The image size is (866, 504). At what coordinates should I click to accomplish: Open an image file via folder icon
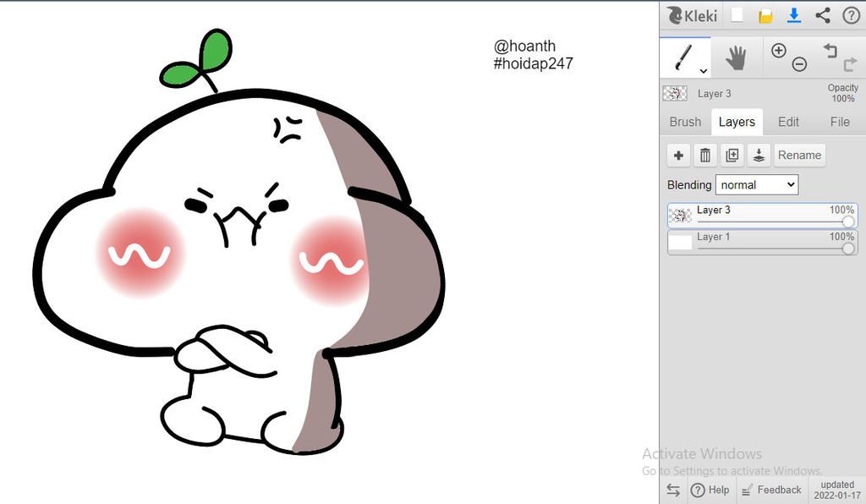(x=765, y=16)
